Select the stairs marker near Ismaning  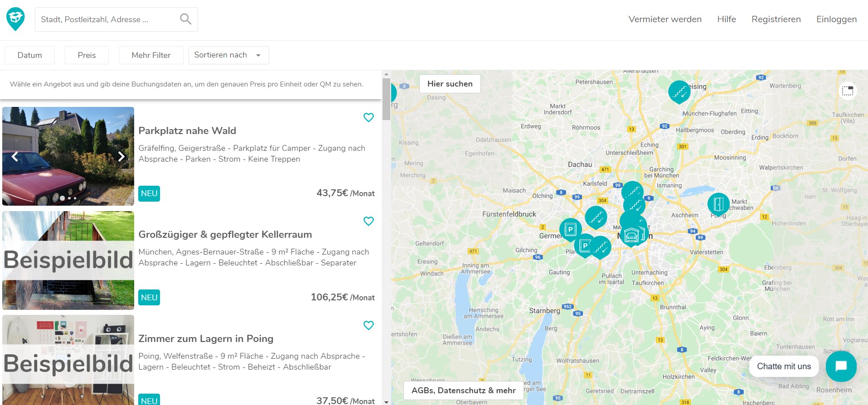coord(632,192)
